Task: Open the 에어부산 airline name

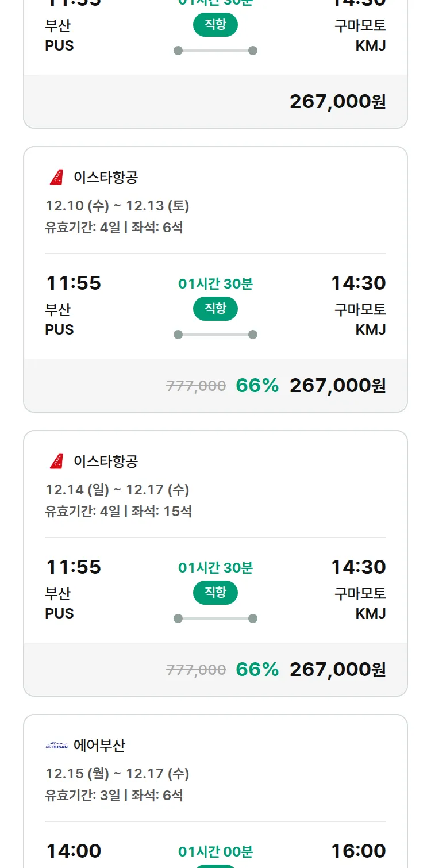Action: click(x=99, y=746)
